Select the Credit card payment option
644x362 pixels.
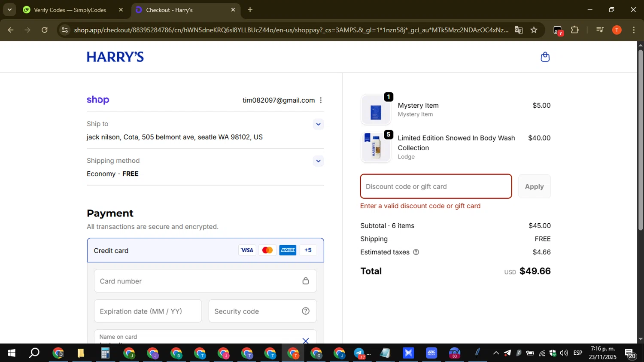tap(205, 250)
